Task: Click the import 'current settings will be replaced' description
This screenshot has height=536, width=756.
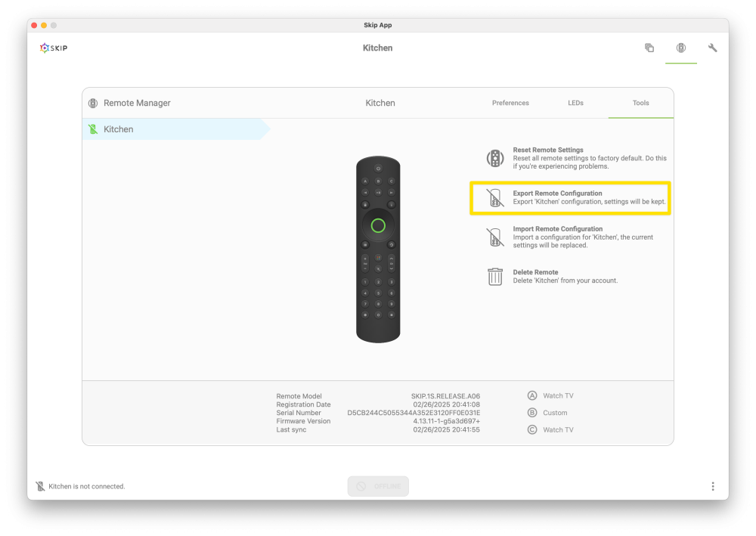Action: tap(583, 241)
